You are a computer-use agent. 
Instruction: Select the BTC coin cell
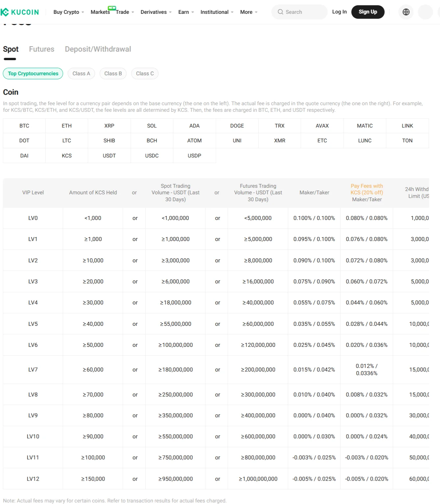24,126
